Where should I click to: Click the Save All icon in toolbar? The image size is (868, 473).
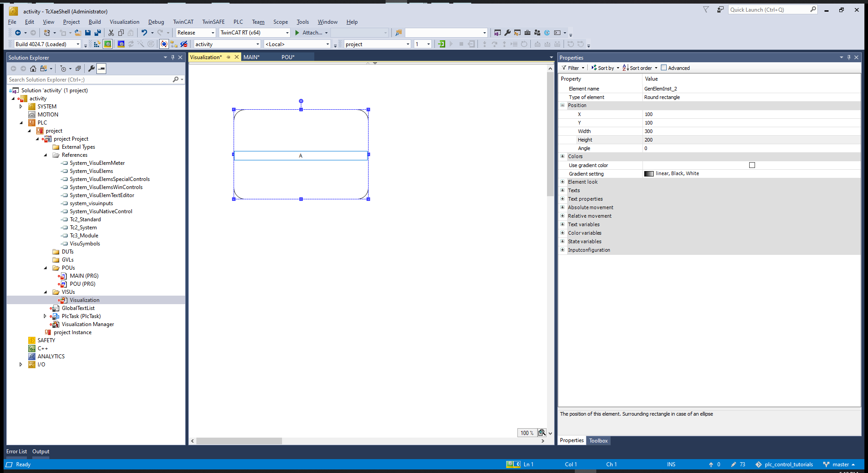point(97,33)
